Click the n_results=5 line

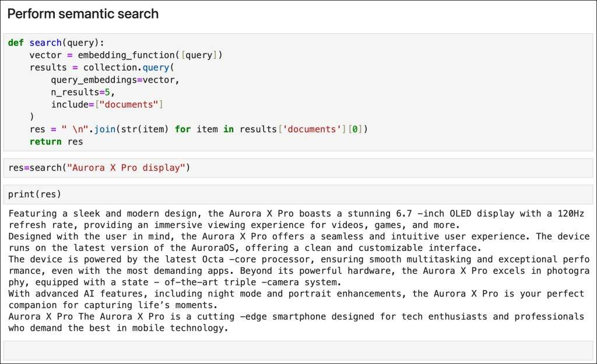83,92
